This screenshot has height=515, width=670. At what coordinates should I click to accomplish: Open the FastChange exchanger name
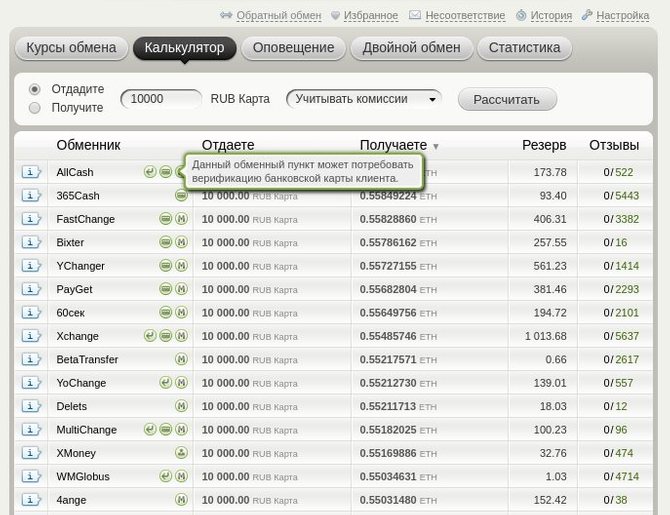(x=85, y=219)
